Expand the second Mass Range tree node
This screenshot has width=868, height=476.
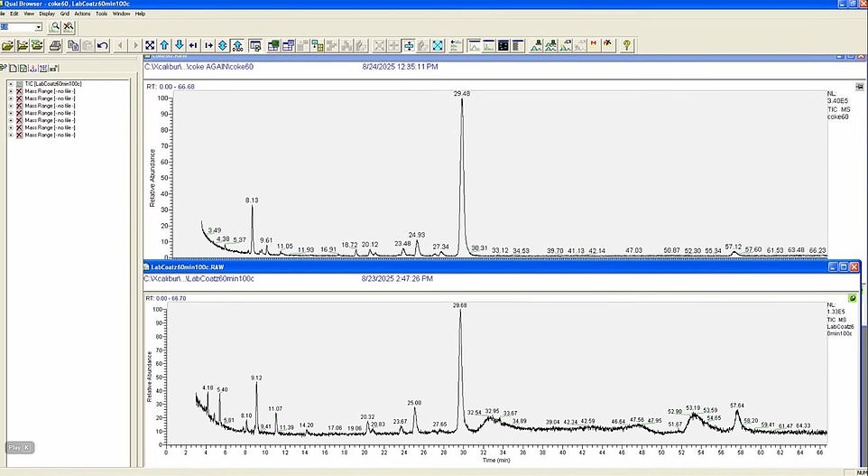click(x=10, y=98)
